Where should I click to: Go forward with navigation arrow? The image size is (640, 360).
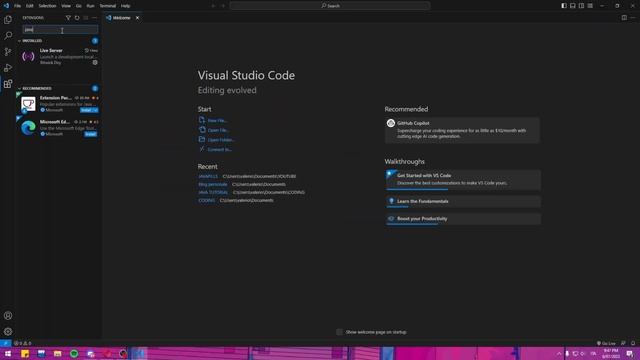pyautogui.click(x=223, y=6)
